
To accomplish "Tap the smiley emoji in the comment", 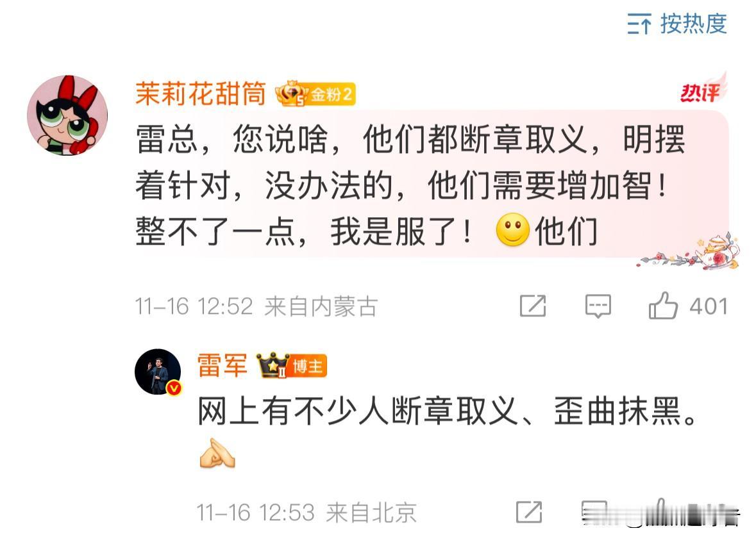I will (512, 230).
